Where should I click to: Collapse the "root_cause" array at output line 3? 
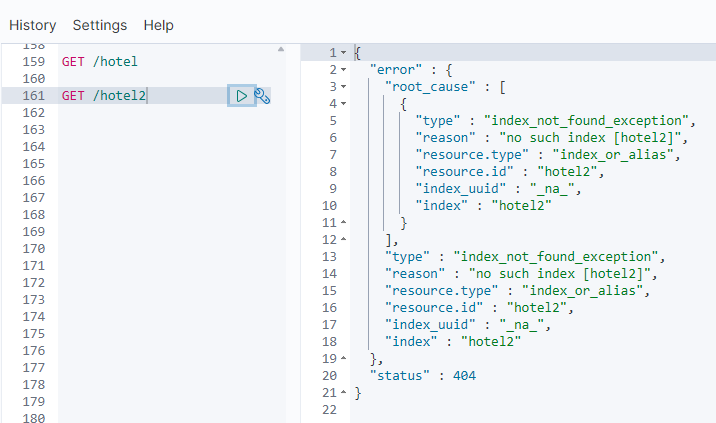pos(343,86)
